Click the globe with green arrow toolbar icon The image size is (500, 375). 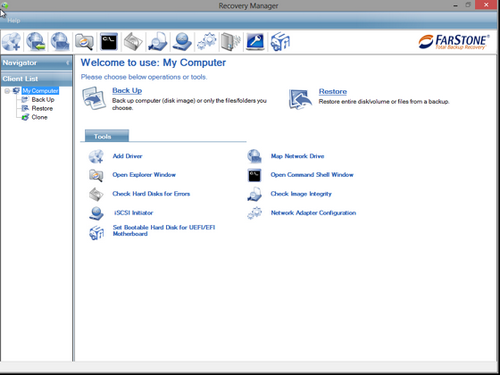[36, 42]
